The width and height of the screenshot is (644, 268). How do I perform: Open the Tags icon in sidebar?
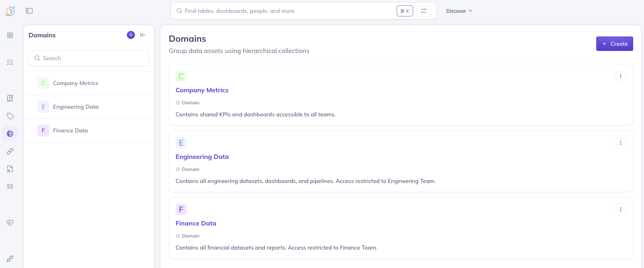pos(10,116)
